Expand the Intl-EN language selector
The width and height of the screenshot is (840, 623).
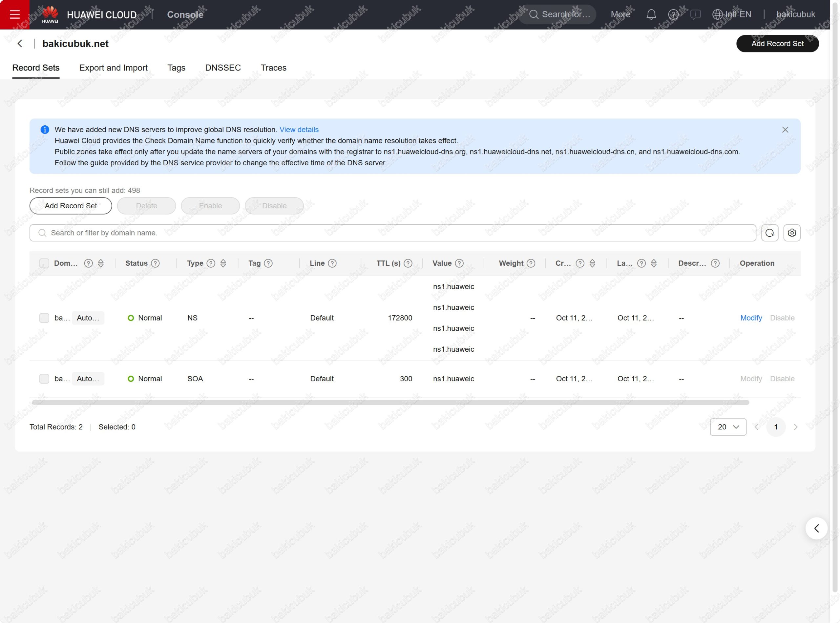(732, 14)
